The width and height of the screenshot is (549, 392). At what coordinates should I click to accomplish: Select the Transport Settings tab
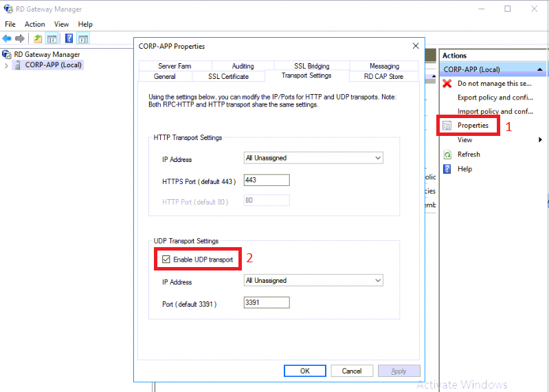306,76
